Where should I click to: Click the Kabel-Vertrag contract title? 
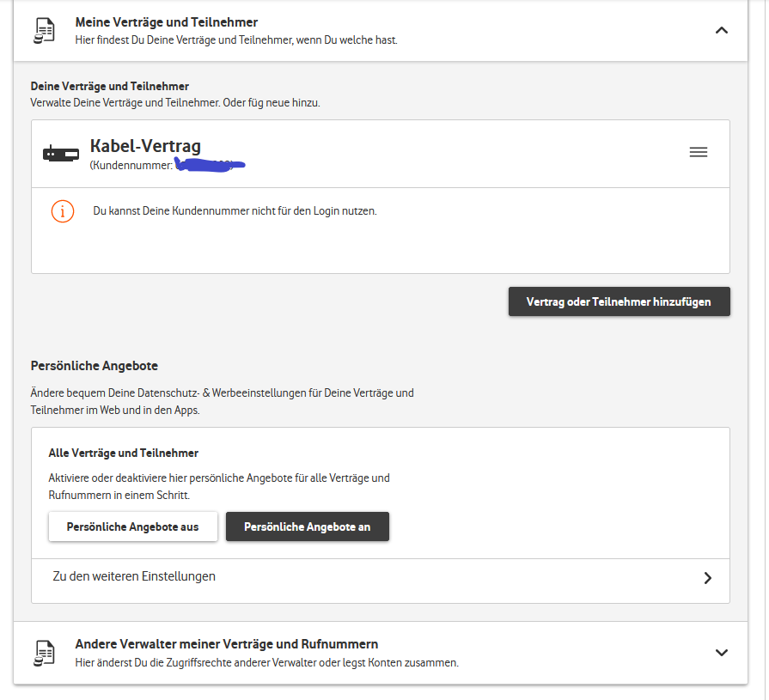tap(145, 146)
